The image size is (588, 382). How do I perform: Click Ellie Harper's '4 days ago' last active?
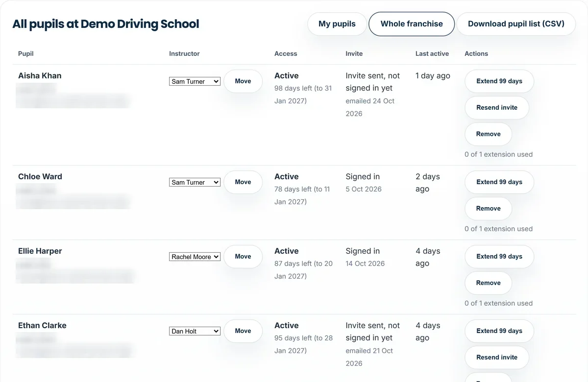click(428, 257)
